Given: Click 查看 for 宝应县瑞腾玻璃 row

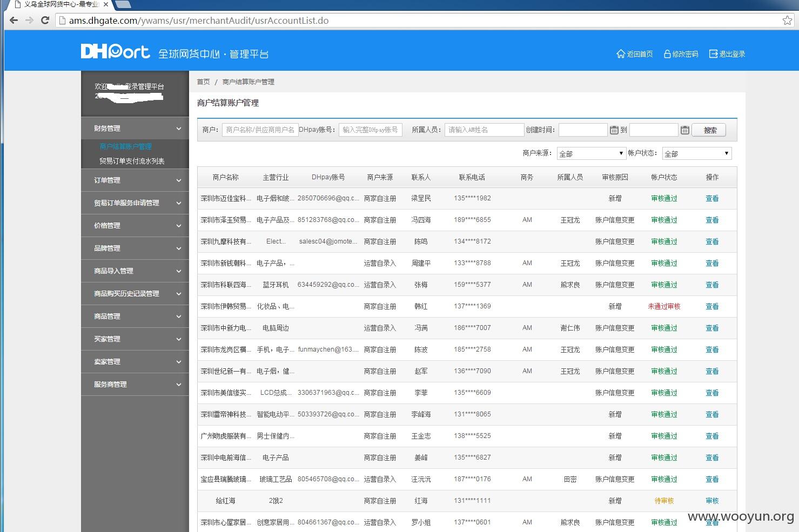Looking at the screenshot, I should click(712, 479).
